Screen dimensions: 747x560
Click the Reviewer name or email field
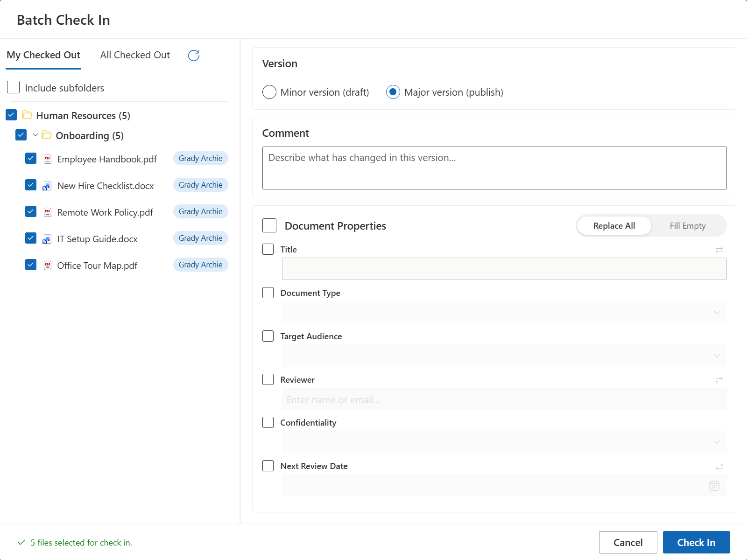504,399
